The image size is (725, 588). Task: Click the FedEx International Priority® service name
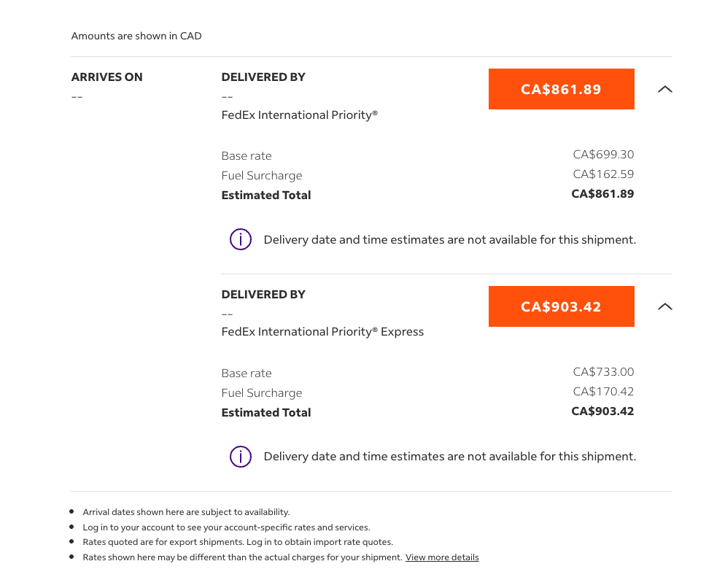[299, 115]
